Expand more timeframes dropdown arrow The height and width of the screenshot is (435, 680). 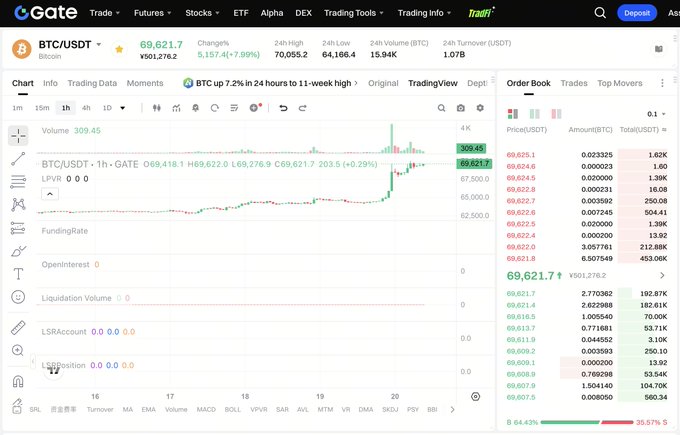(x=123, y=108)
